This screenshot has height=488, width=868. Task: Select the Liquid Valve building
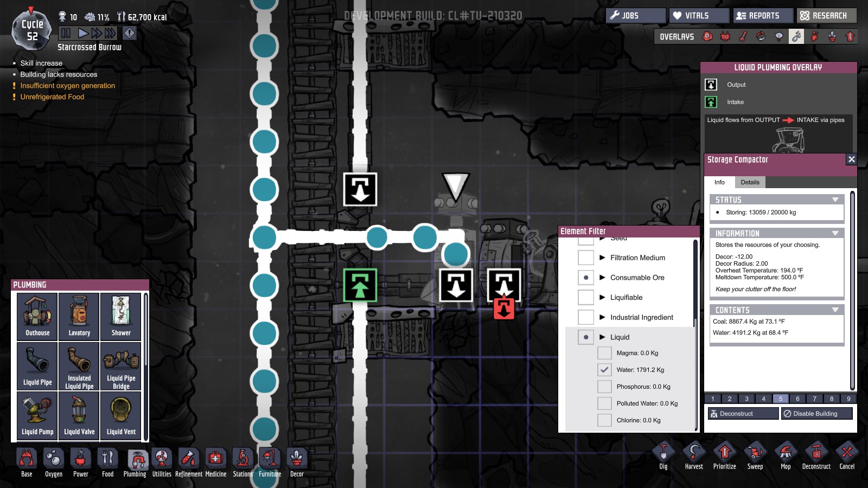[79, 415]
